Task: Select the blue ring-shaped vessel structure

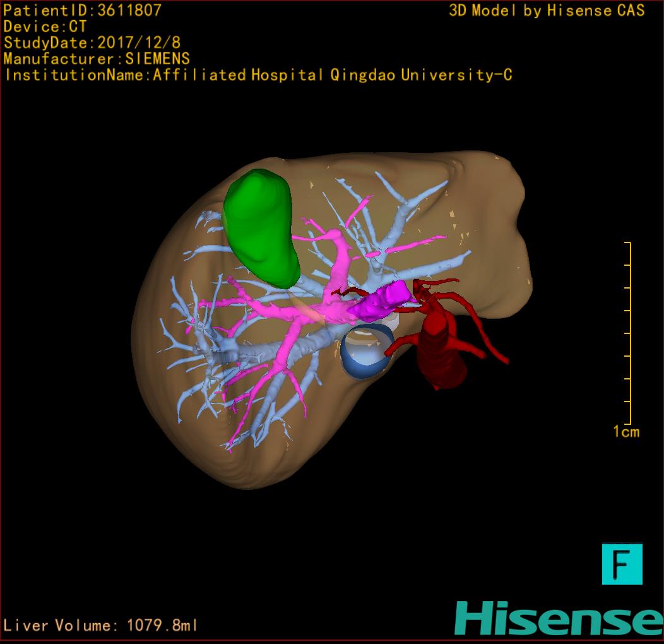Action: [360, 355]
